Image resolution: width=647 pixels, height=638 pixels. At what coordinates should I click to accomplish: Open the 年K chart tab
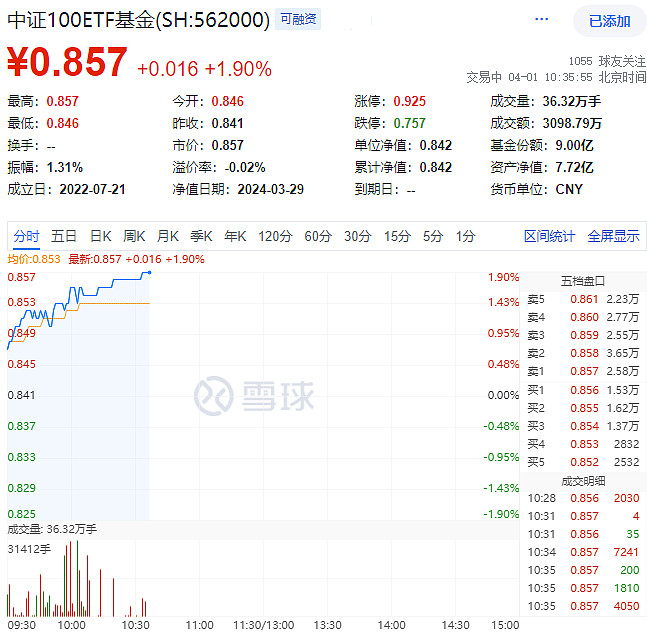coord(235,236)
